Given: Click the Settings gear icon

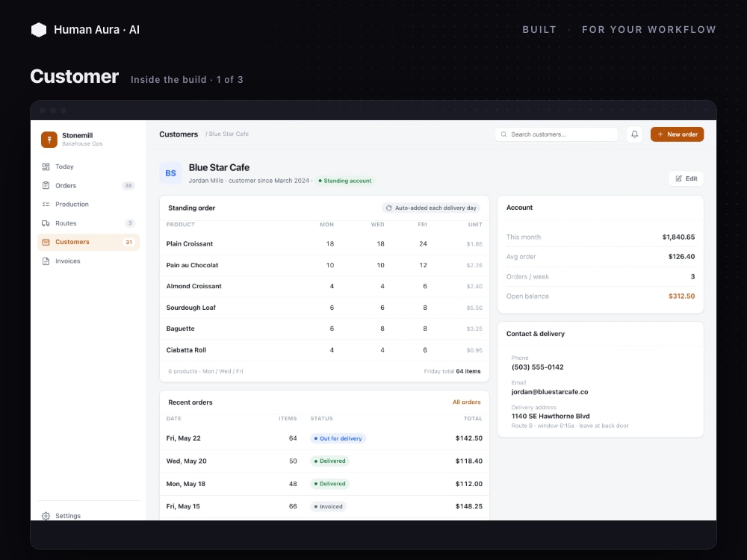Looking at the screenshot, I should [x=46, y=516].
